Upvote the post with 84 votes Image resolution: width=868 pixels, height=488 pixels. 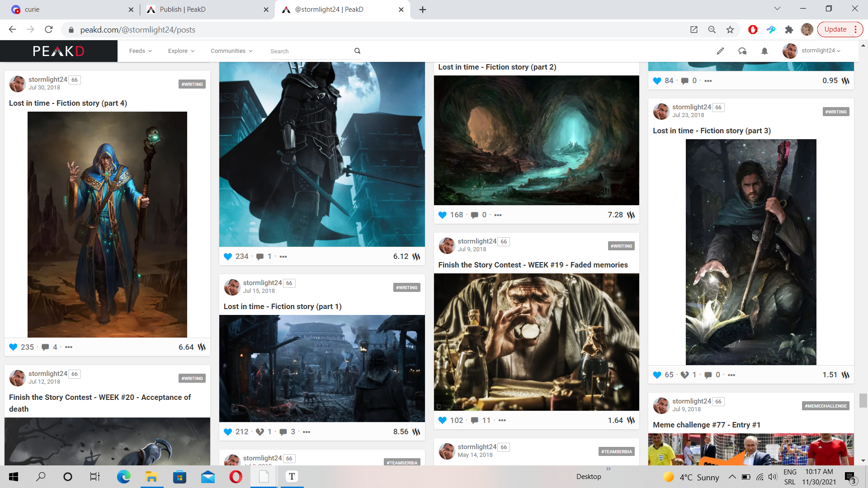[x=657, y=81]
